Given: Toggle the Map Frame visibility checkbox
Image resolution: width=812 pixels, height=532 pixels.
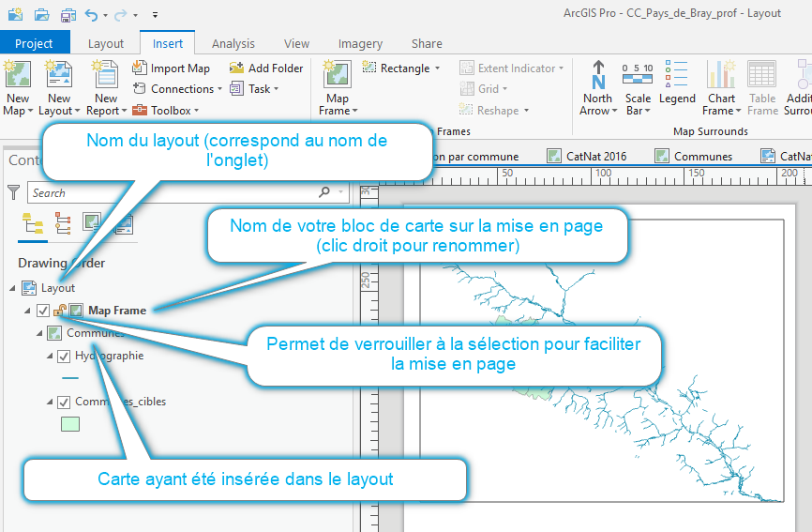Looking at the screenshot, I should pos(43,311).
